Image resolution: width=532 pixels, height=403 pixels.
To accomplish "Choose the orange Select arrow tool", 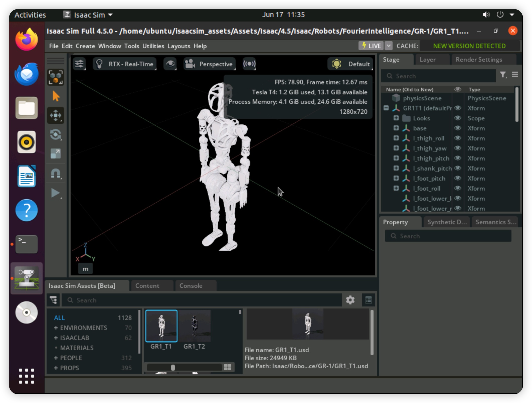I will (56, 96).
